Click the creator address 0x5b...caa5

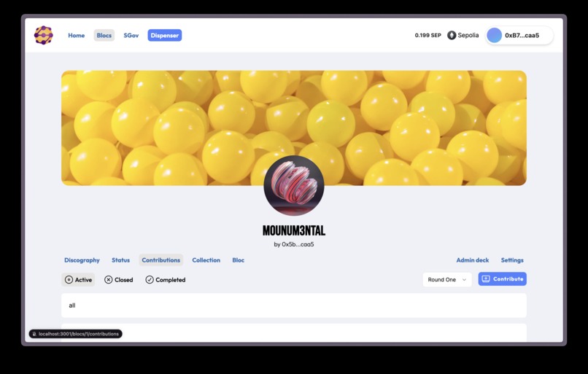tap(298, 244)
